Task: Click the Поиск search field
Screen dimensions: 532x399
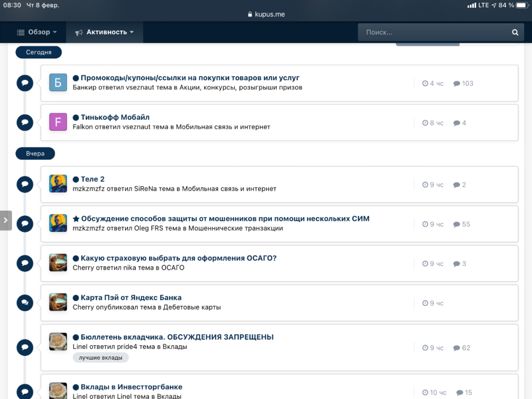Action: coord(434,32)
